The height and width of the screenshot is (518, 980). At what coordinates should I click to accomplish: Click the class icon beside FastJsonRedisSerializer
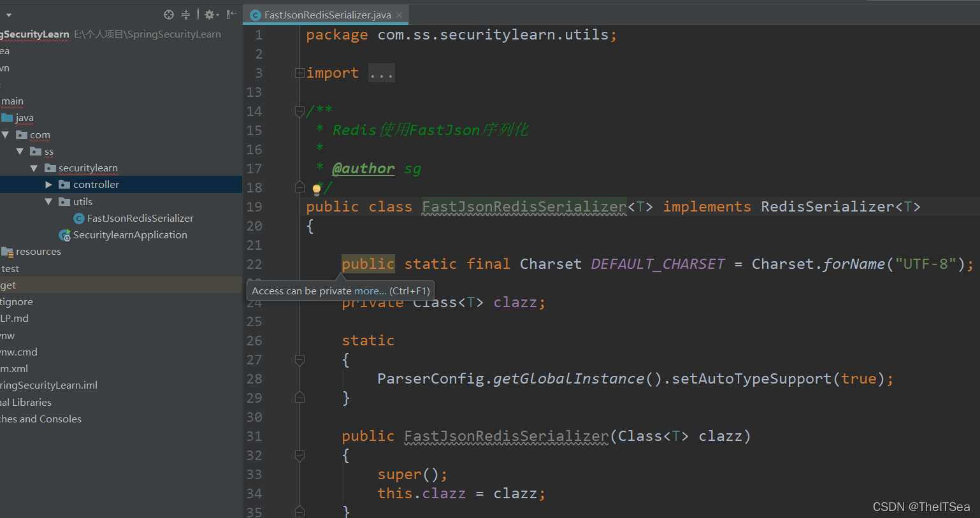point(79,219)
